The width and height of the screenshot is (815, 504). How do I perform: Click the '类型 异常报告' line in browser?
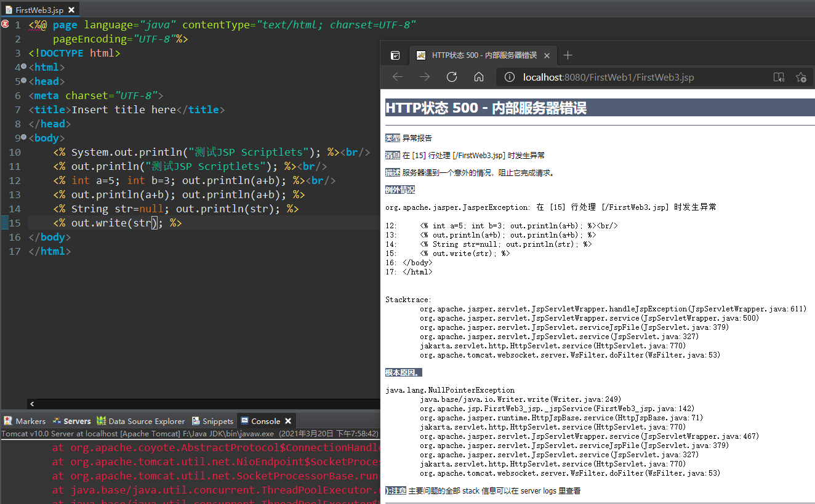[409, 138]
